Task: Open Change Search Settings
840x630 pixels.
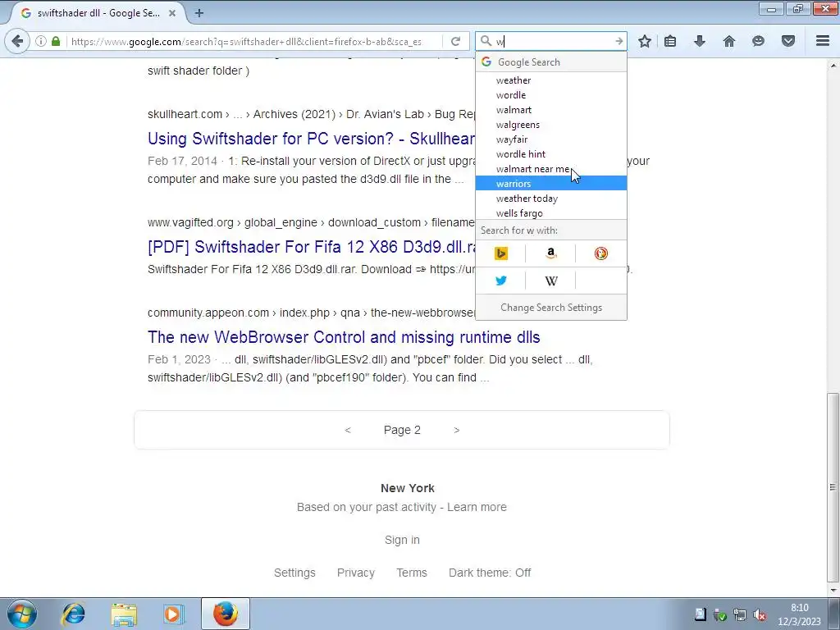Action: [550, 308]
